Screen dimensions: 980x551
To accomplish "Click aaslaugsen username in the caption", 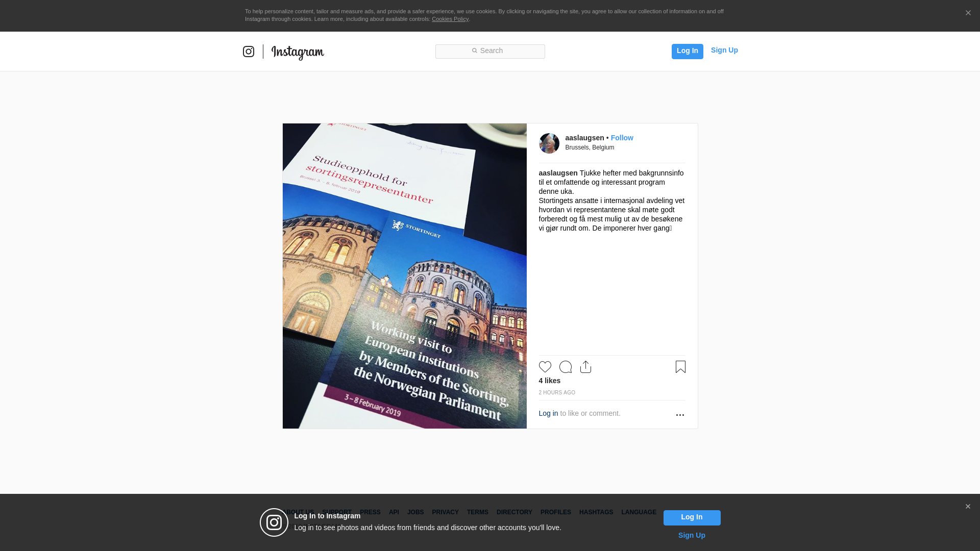I will coord(558,173).
